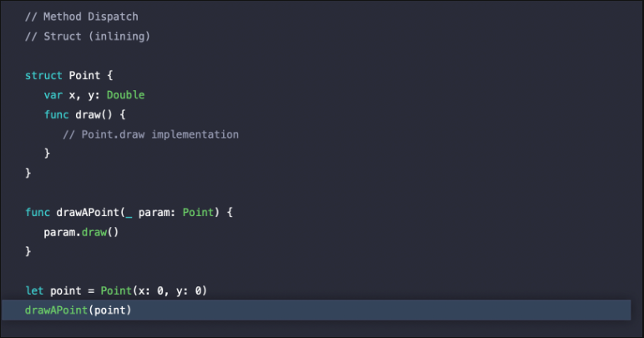Click the "// Point.draw implementation" comment
The image size is (644, 338).
click(150, 134)
